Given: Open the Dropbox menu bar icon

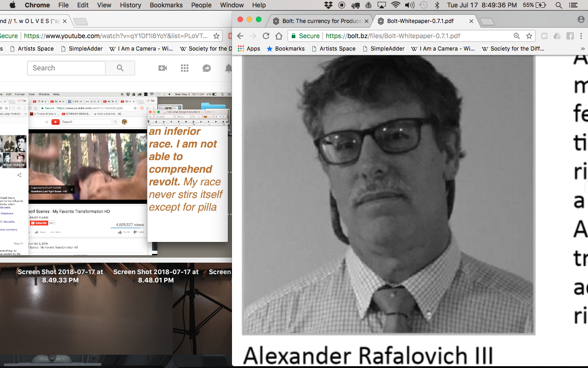Looking at the screenshot, I should pyautogui.click(x=328, y=5).
